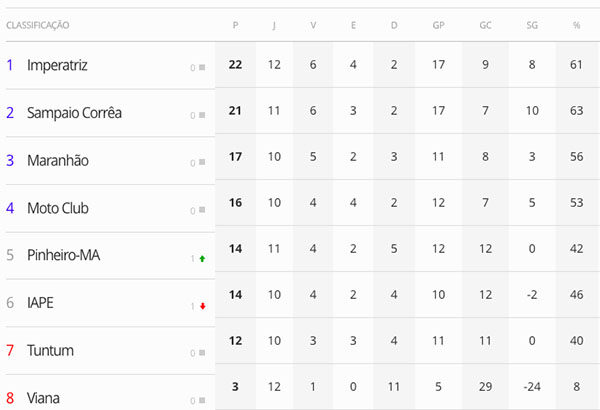
Task: Click the gray square indicator next to Sampaio Corrêa
Action: coord(202,115)
